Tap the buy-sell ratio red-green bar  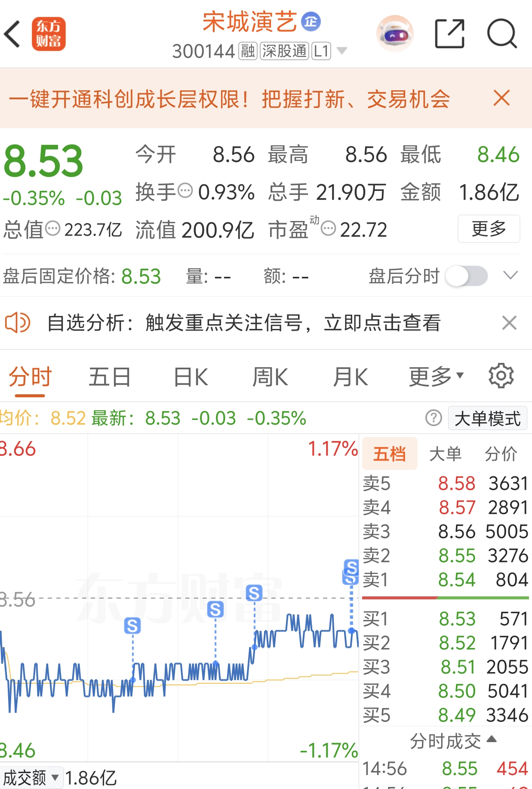click(446, 598)
